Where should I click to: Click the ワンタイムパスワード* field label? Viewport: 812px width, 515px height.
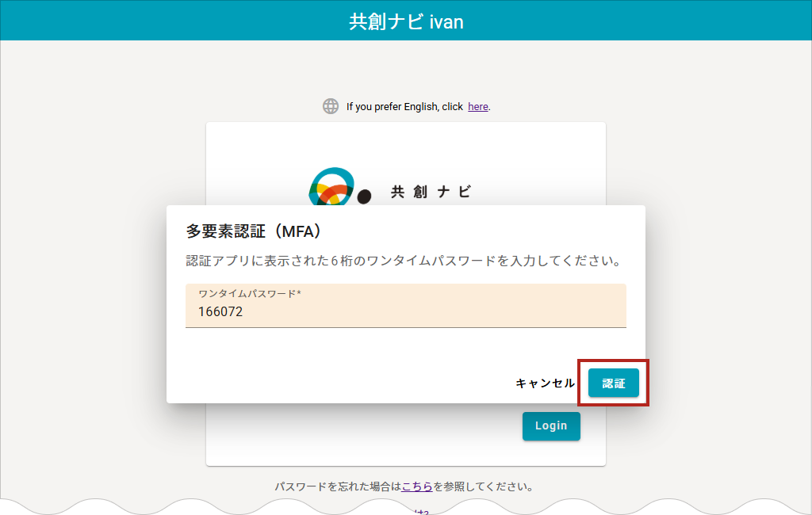click(x=250, y=294)
